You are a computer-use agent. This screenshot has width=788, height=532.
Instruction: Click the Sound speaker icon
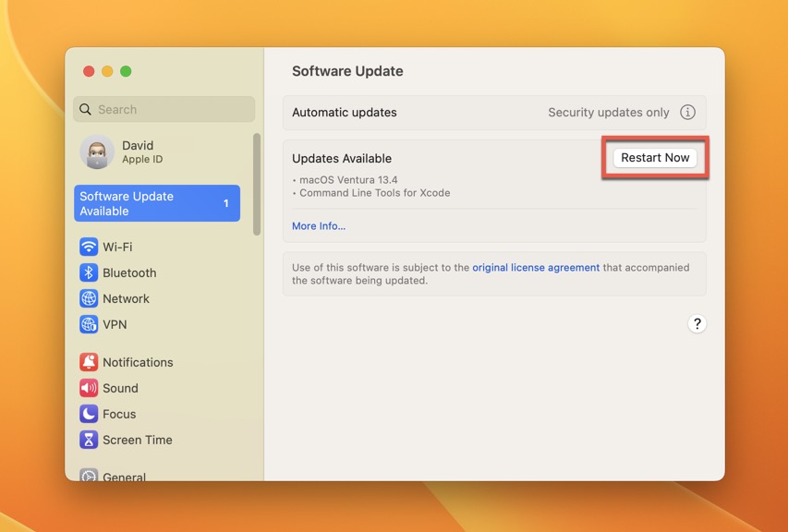tap(89, 388)
